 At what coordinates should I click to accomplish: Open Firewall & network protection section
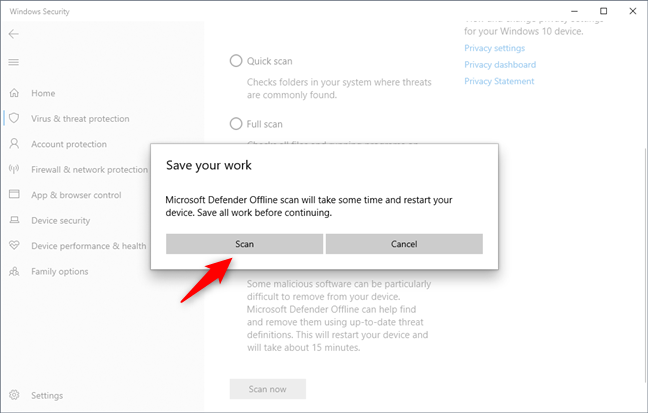click(x=90, y=169)
